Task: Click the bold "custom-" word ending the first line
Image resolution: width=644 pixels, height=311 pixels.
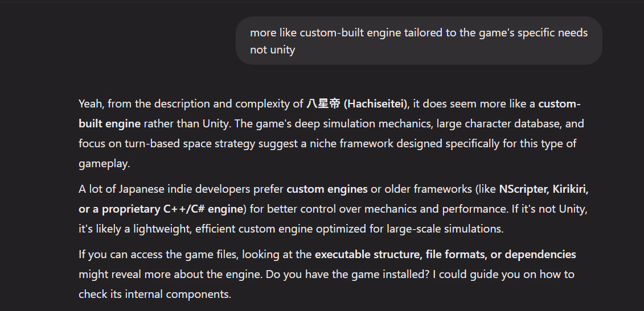Action: click(559, 104)
